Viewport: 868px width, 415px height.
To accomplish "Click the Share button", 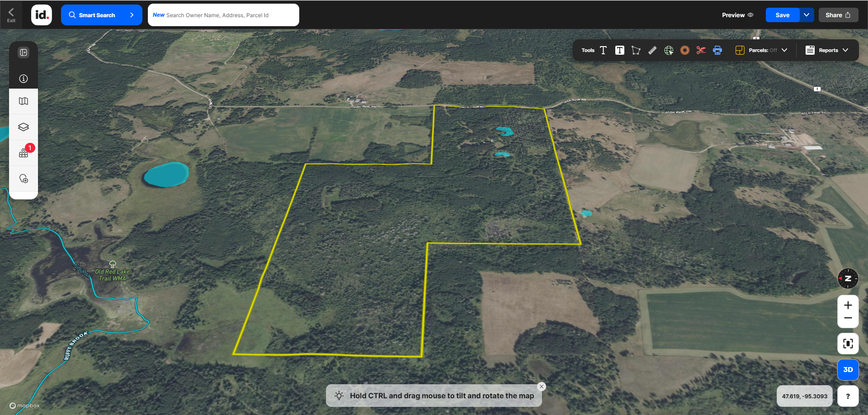I will (838, 15).
